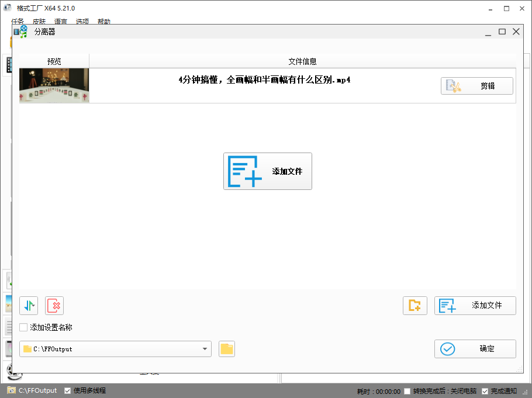Click the video preview thumbnail of the mp4

[x=54, y=85]
